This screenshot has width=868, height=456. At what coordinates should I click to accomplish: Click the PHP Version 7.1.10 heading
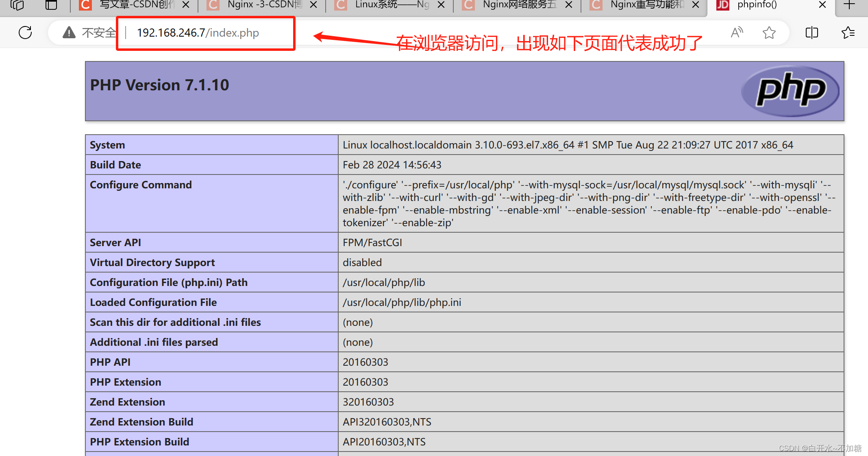click(x=159, y=85)
